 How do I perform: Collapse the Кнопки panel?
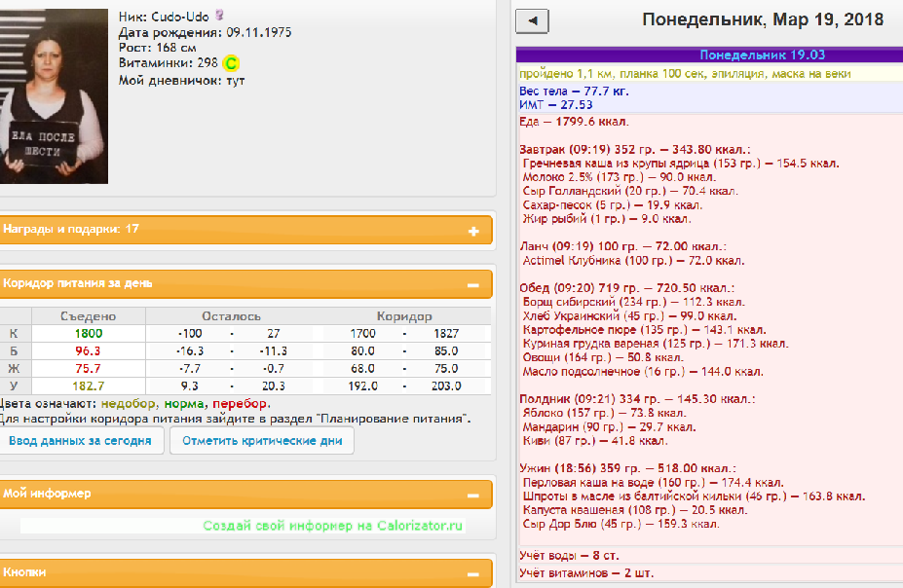(x=473, y=574)
